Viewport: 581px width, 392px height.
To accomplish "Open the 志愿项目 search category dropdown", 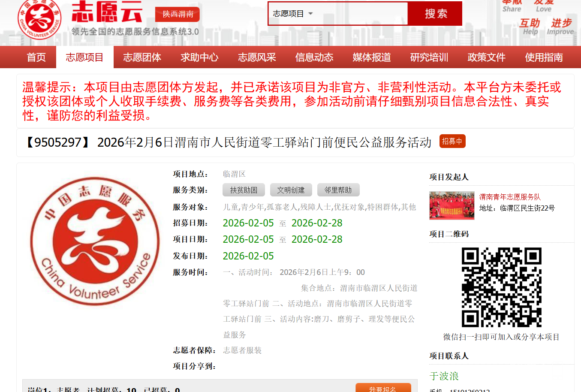I will [x=294, y=14].
